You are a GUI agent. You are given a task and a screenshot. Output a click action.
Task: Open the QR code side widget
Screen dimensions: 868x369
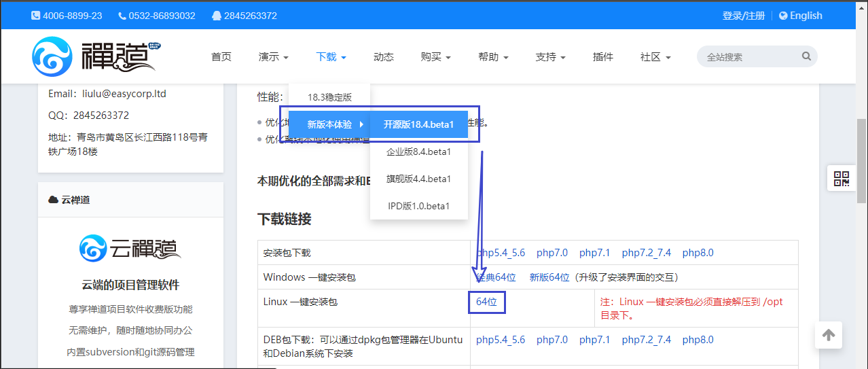point(842,179)
